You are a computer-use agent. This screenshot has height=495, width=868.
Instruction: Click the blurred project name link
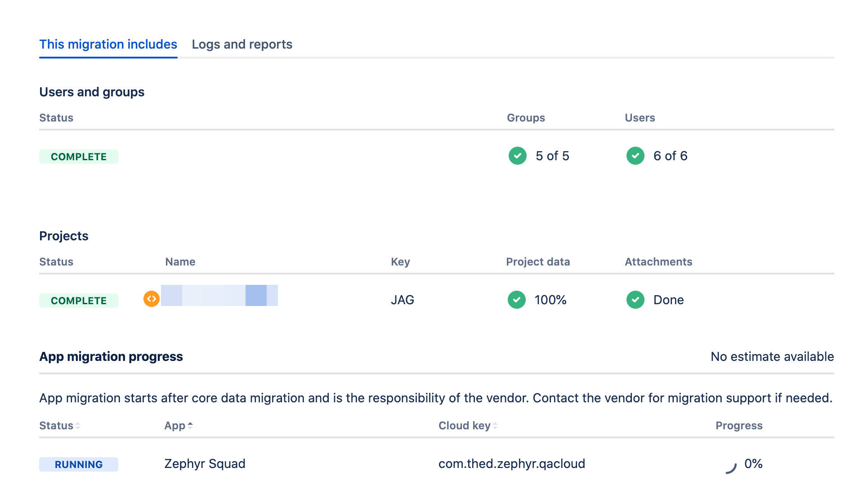(x=219, y=296)
